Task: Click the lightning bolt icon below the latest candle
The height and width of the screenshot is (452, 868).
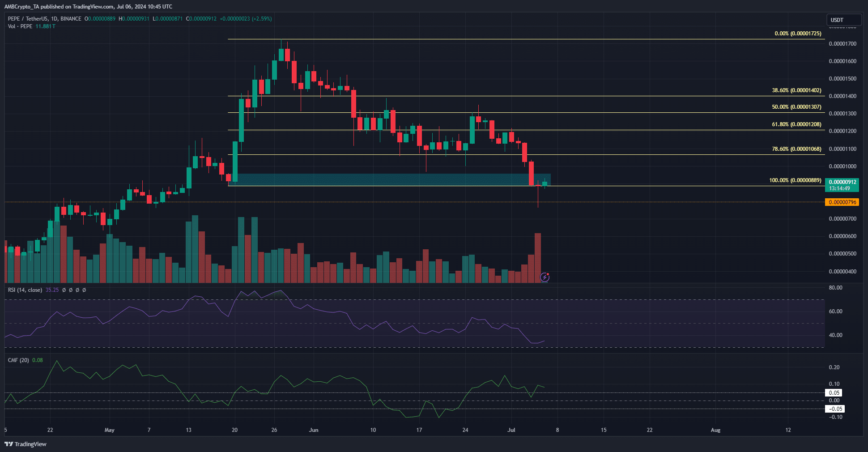Action: point(545,277)
